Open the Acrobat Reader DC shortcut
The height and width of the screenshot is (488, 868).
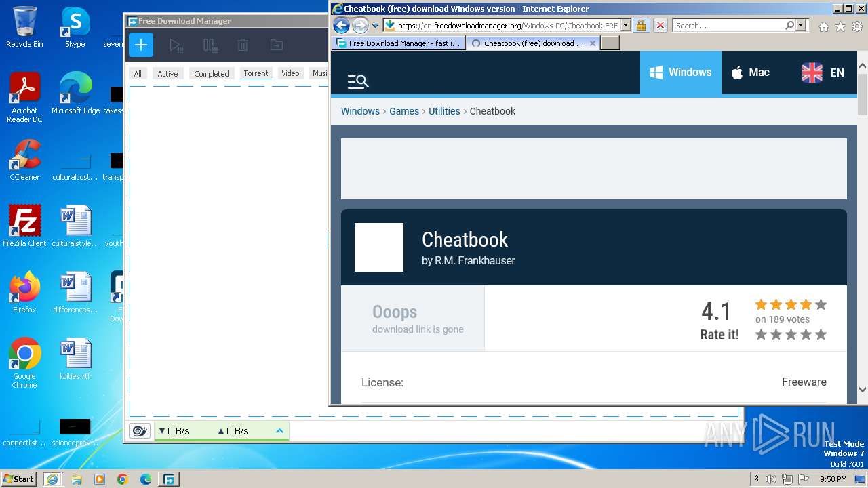coord(24,98)
